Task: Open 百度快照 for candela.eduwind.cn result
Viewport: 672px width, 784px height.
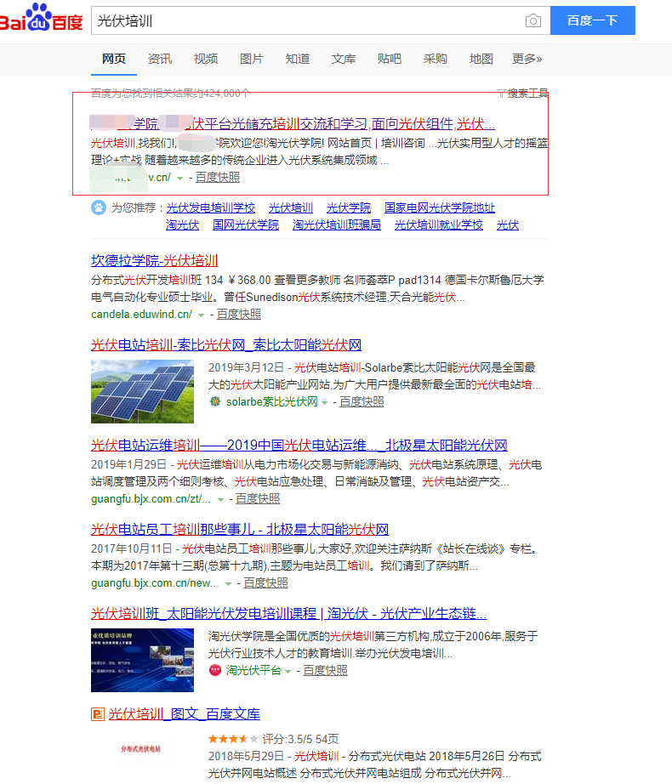Action: 238,314
